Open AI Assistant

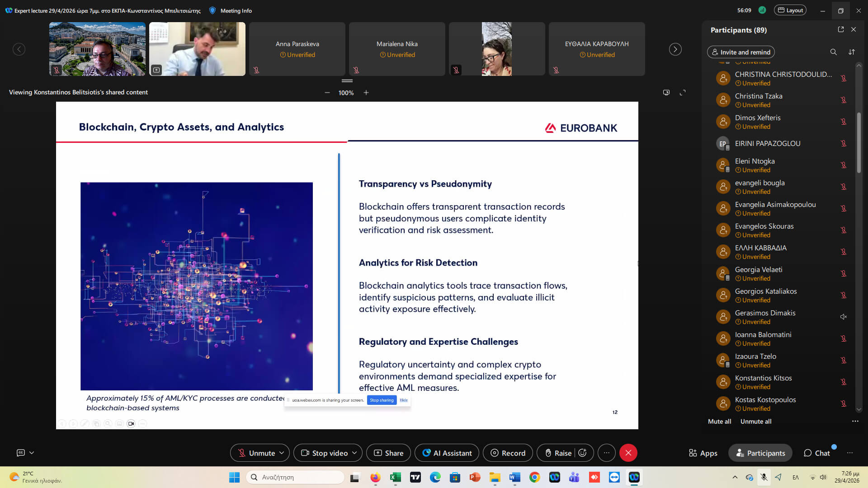447,453
